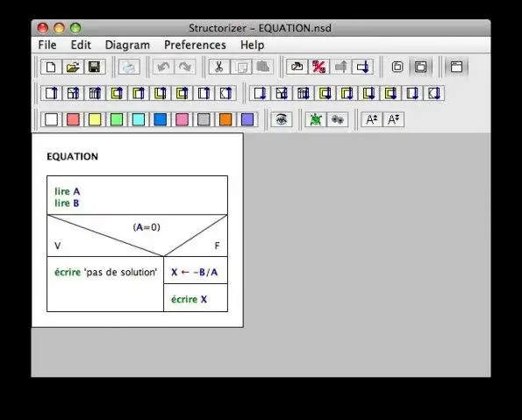
Task: Increase the diagram font size
Action: 372,119
